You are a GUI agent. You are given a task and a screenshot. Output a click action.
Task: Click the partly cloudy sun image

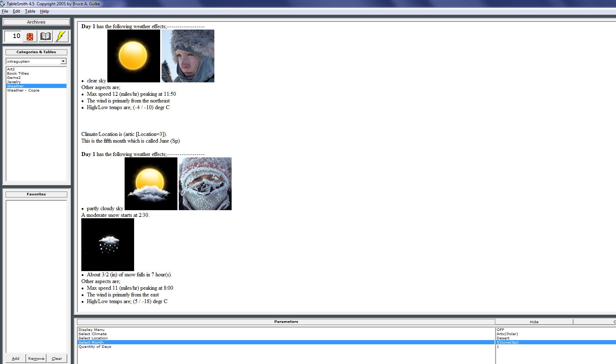pos(151,184)
